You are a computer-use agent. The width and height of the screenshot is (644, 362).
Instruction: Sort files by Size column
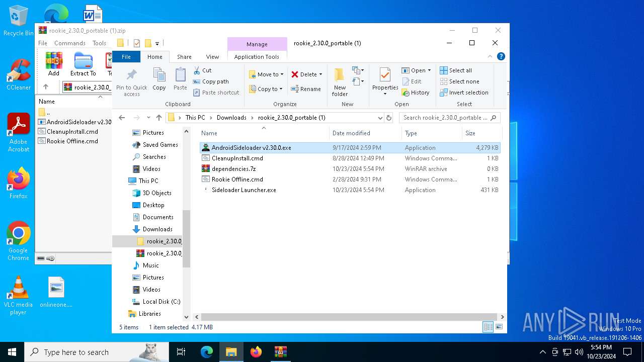(x=481, y=133)
